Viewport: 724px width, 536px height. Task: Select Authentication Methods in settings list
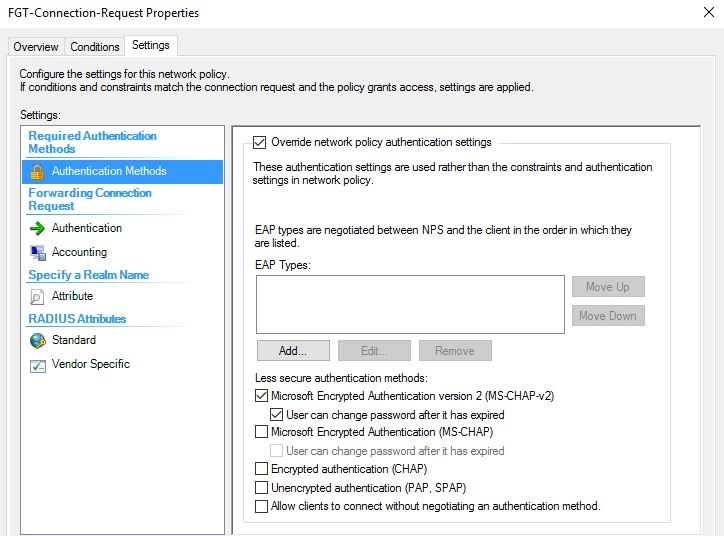click(x=122, y=171)
